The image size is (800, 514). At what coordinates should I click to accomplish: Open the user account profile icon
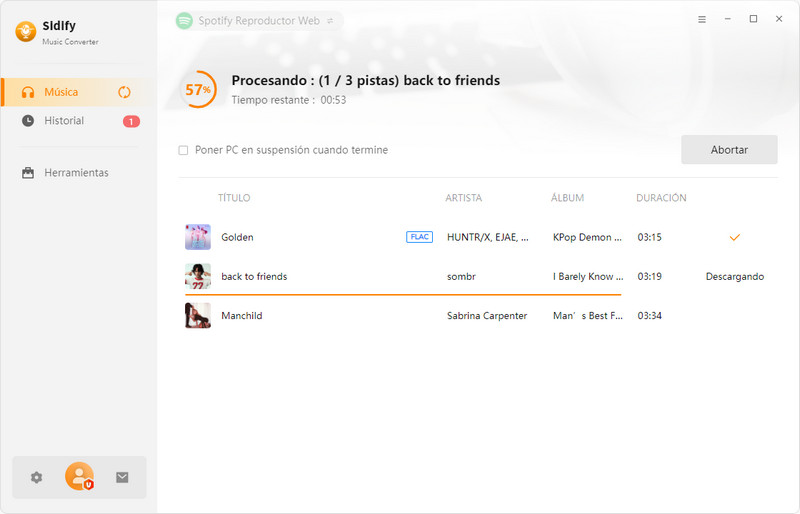click(x=80, y=476)
